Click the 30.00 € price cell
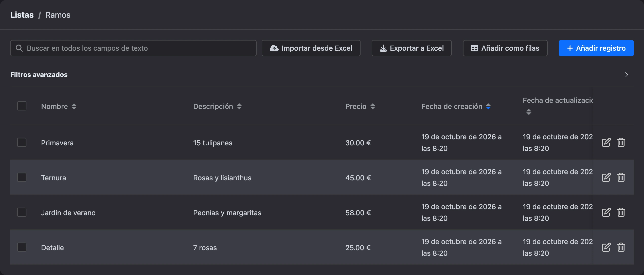 click(x=358, y=143)
